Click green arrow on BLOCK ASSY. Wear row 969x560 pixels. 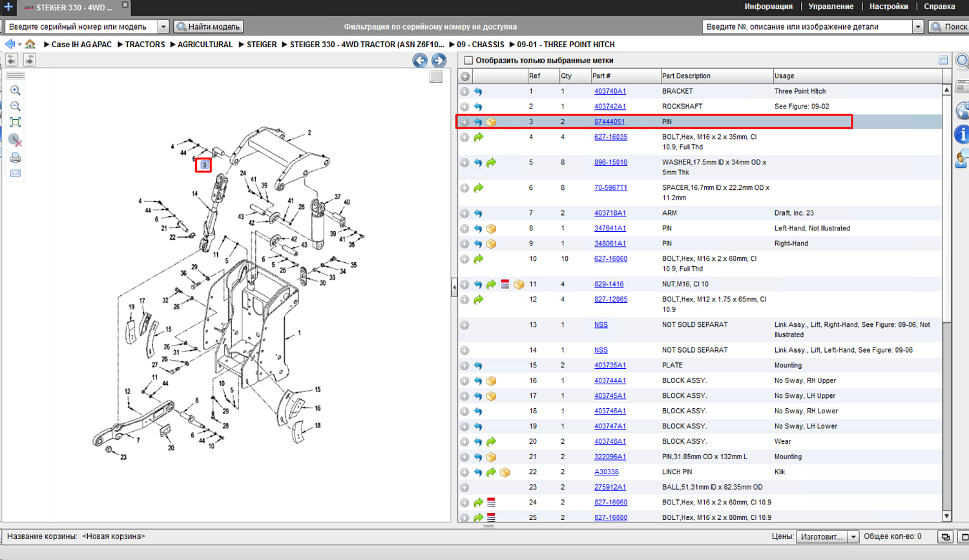point(492,442)
